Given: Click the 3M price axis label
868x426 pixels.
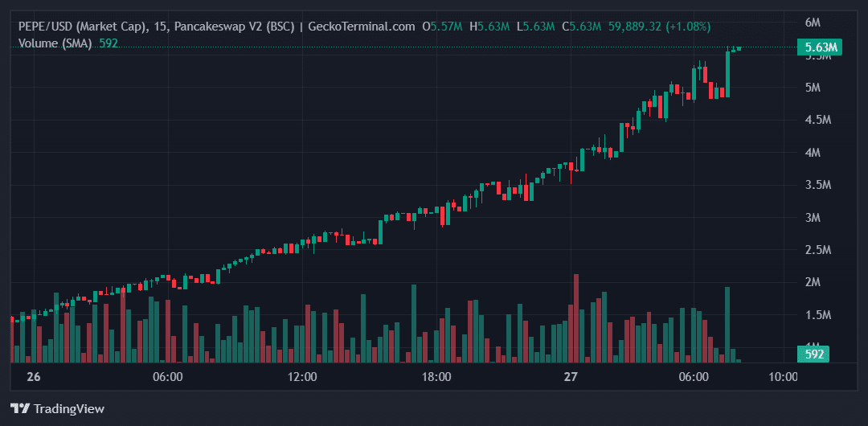Looking at the screenshot, I should [812, 217].
